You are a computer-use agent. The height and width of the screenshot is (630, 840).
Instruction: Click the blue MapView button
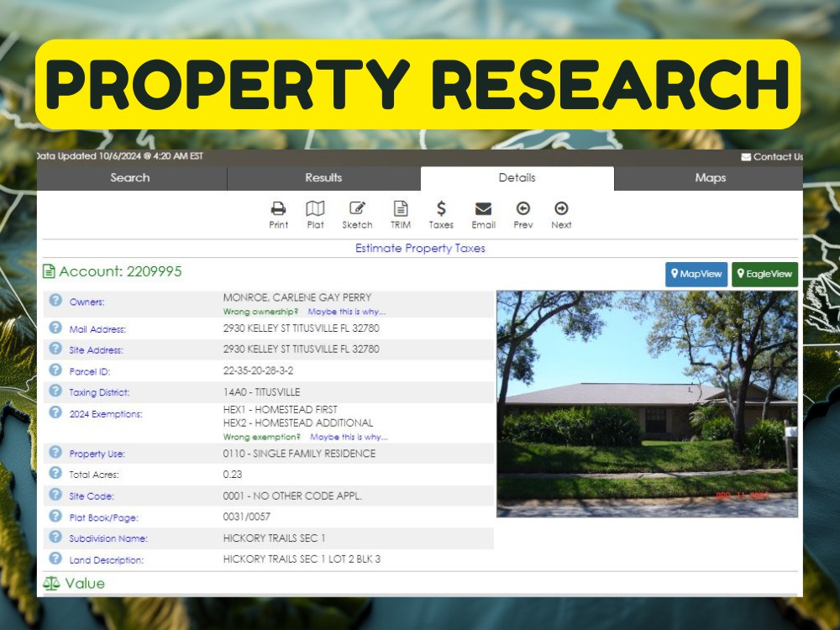[696, 275]
